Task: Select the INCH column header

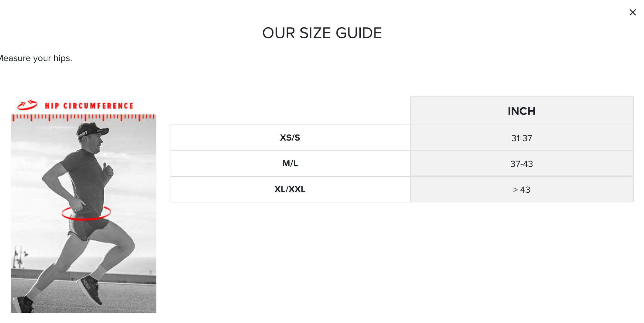Action: click(521, 111)
